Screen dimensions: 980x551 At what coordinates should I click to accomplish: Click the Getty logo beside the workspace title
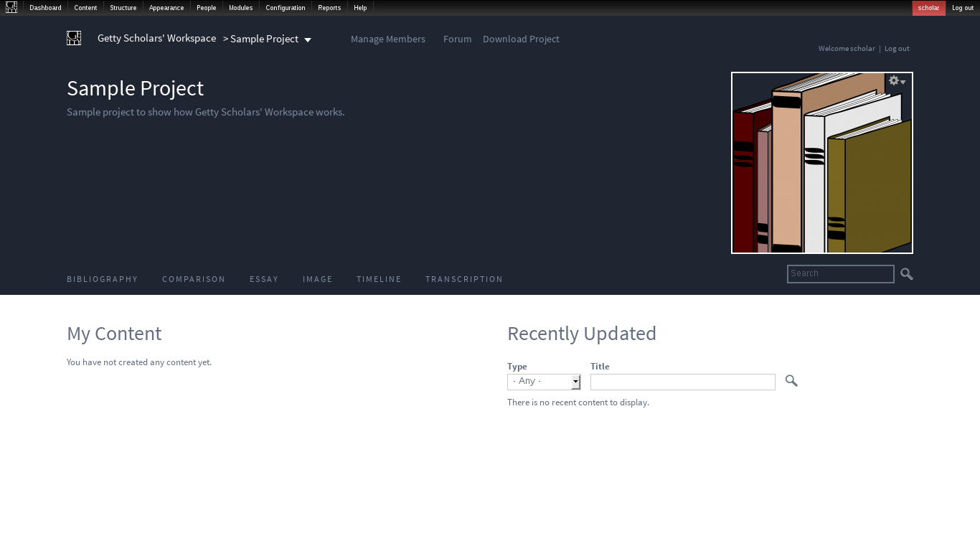[x=74, y=38]
